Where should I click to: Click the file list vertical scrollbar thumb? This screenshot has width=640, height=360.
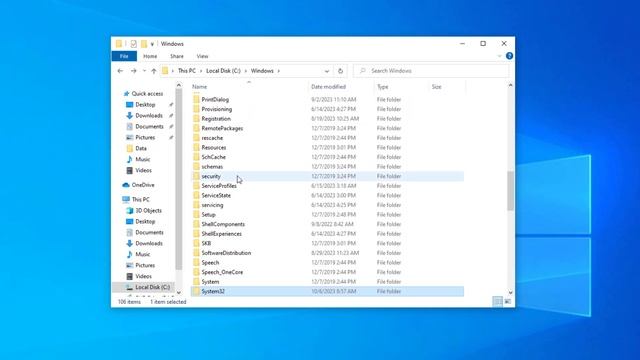pos(510,191)
